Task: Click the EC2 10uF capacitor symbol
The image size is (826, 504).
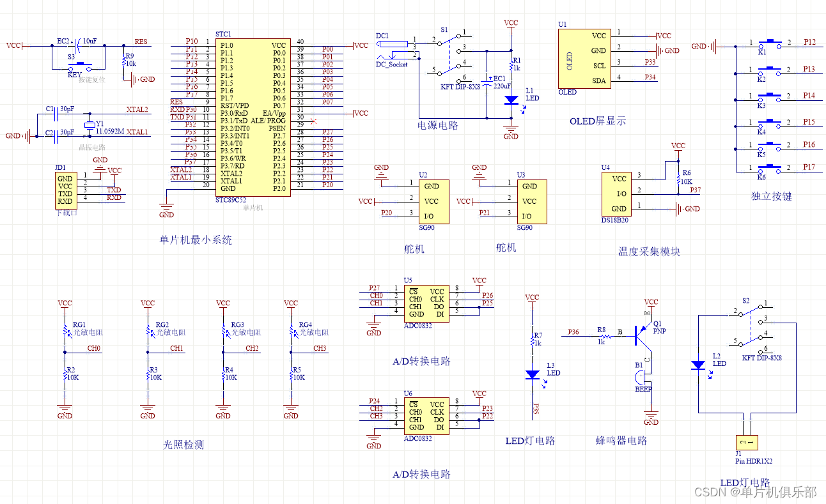Action: click(x=77, y=45)
